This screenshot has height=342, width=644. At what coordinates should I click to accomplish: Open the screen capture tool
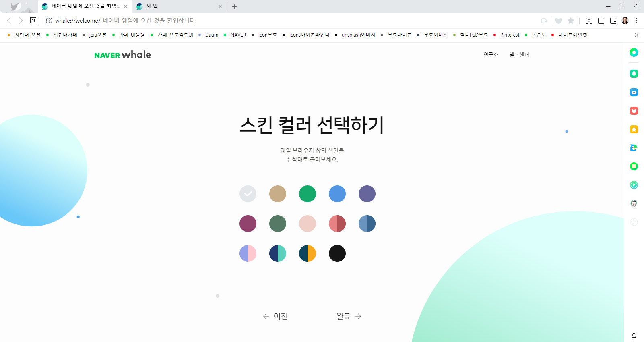[x=589, y=21]
